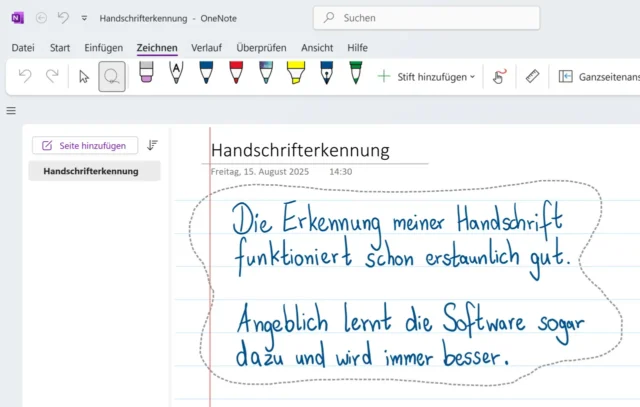Image resolution: width=640 pixels, height=407 pixels.
Task: Choose the green pen
Action: (x=356, y=73)
